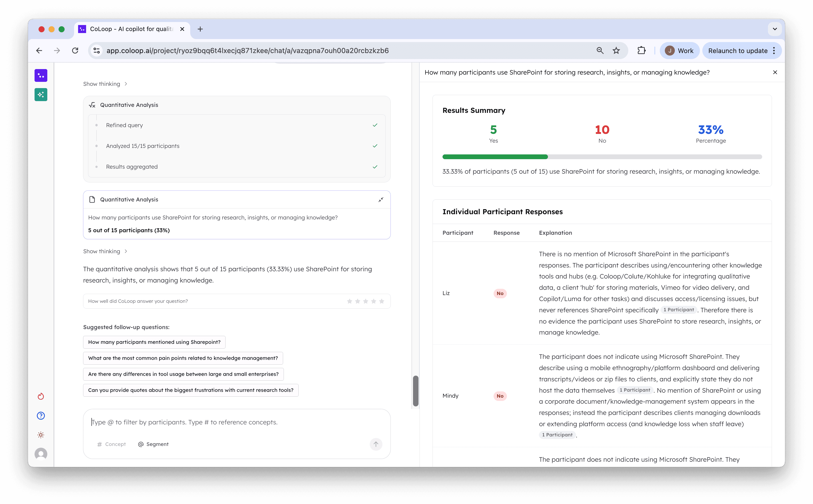Open the tab search dropdown arrow
The image size is (813, 504).
pos(775,29)
